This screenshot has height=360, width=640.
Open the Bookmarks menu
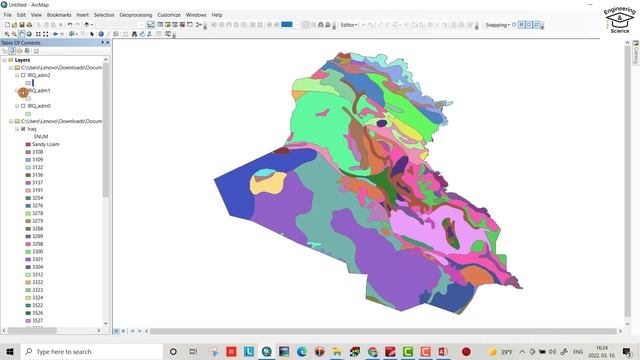coord(59,15)
